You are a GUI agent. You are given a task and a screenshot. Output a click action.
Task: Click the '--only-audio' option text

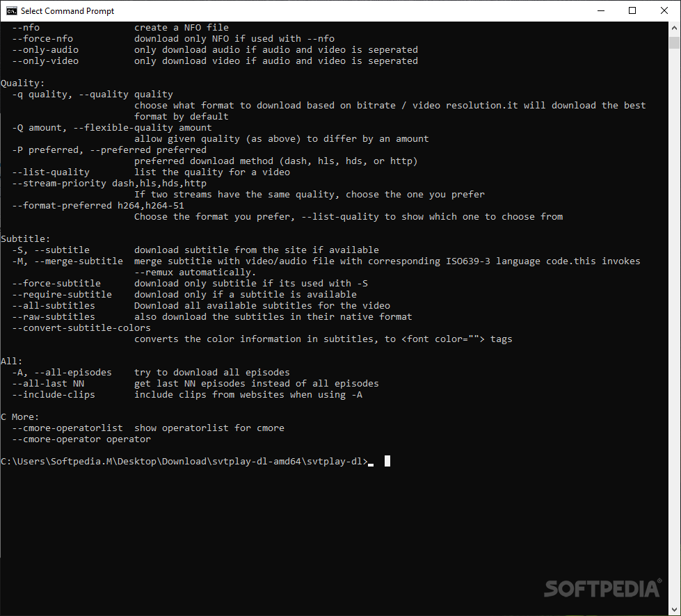(45, 50)
